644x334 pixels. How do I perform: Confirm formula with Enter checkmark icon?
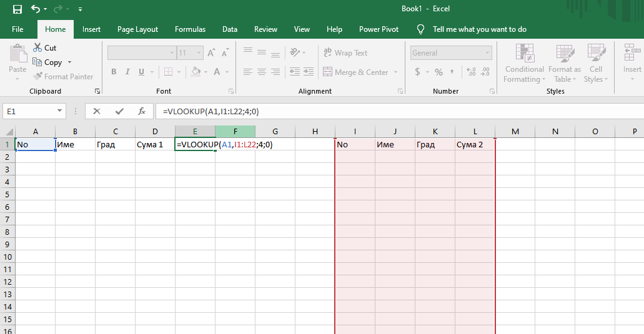[x=119, y=111]
